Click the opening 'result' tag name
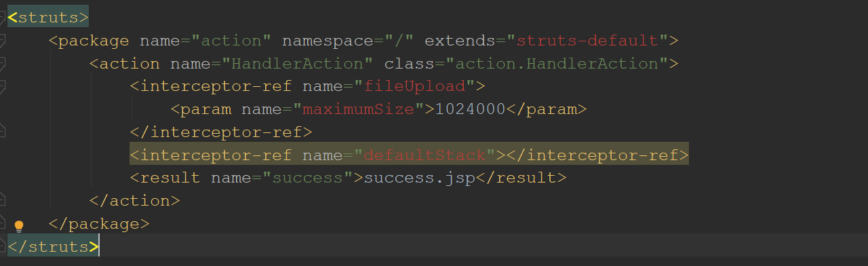The width and height of the screenshot is (868, 266). (170, 178)
